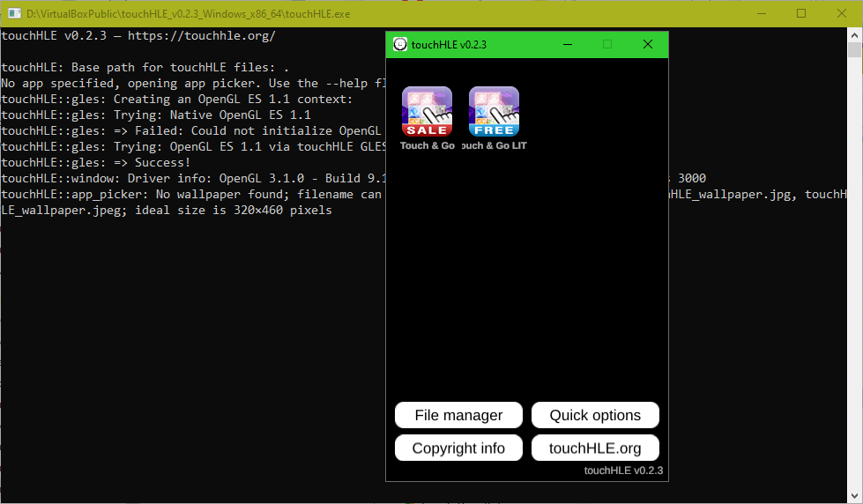Click the 'https://touchhle.org/' text in console

[202, 36]
